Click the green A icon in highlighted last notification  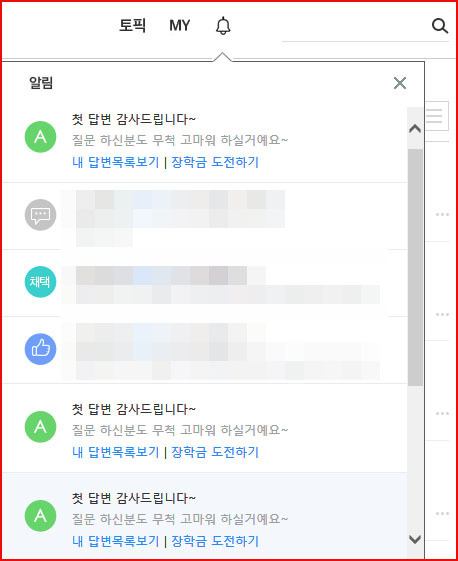40,516
